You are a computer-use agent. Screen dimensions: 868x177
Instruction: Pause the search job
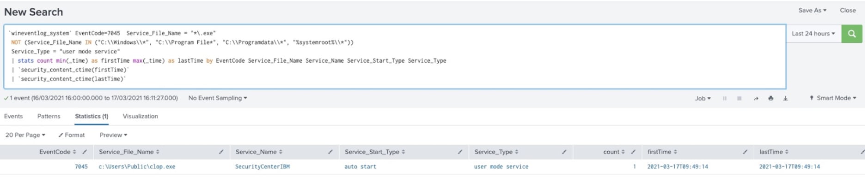[x=724, y=98]
